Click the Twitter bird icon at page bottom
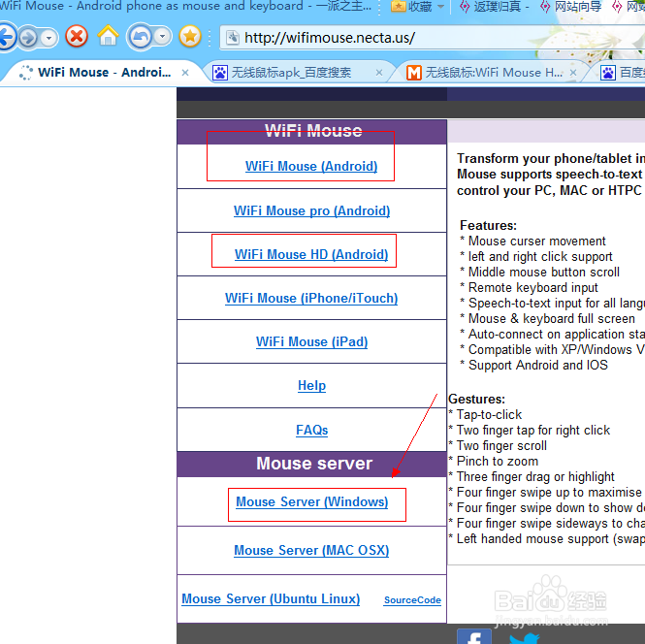 tap(525, 638)
